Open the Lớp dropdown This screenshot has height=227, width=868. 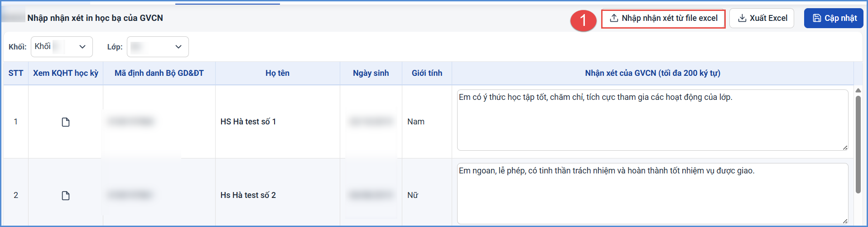[x=158, y=47]
